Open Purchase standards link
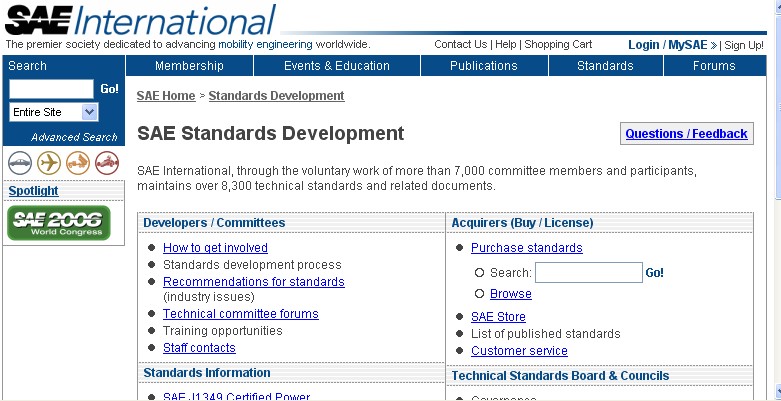This screenshot has height=401, width=781. [526, 248]
